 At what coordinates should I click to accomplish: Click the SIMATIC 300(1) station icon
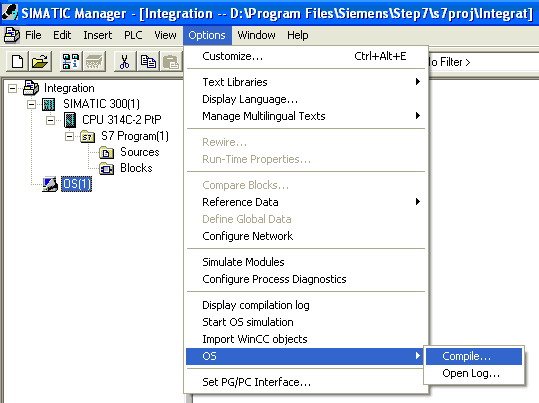point(48,104)
